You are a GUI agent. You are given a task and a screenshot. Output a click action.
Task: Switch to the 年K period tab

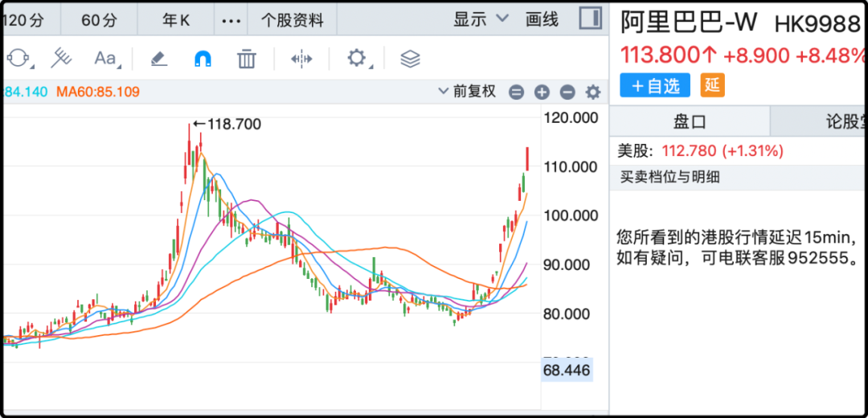point(175,20)
